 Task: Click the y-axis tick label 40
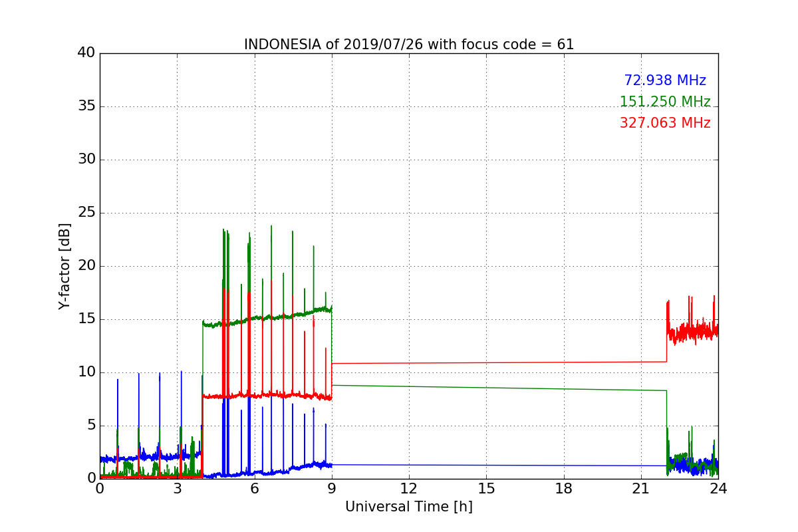pos(86,53)
